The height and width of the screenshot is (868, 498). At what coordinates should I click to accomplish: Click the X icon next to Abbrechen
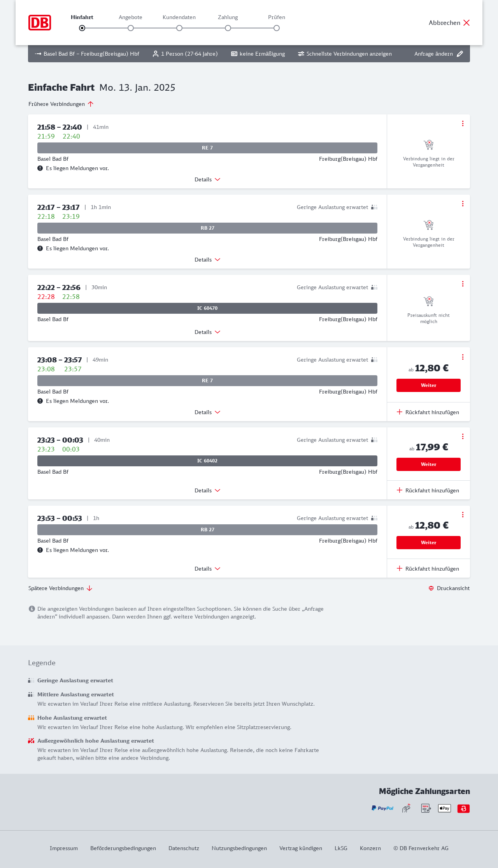point(466,23)
